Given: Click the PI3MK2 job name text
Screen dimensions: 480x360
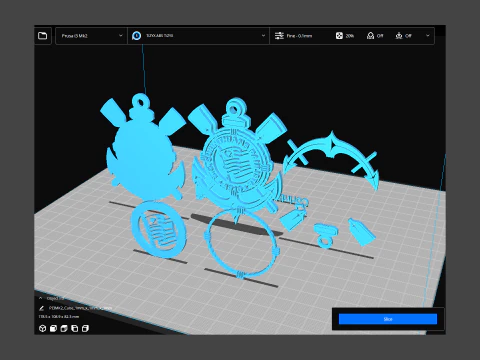Looking at the screenshot, I should point(80,308).
